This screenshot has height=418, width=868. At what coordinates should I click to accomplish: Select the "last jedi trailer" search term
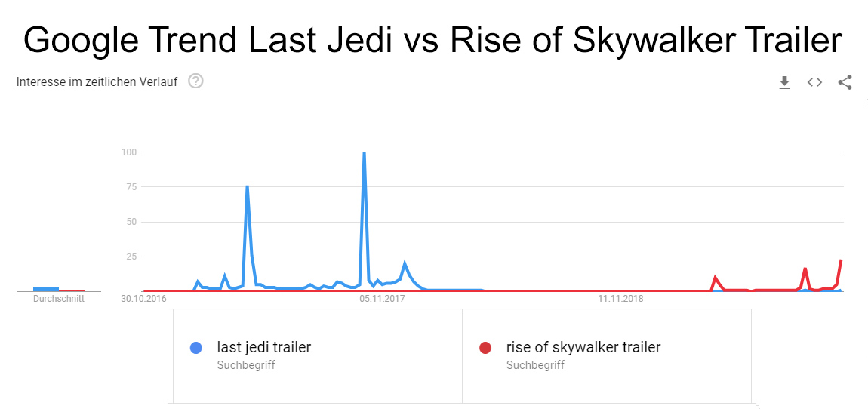pos(263,348)
